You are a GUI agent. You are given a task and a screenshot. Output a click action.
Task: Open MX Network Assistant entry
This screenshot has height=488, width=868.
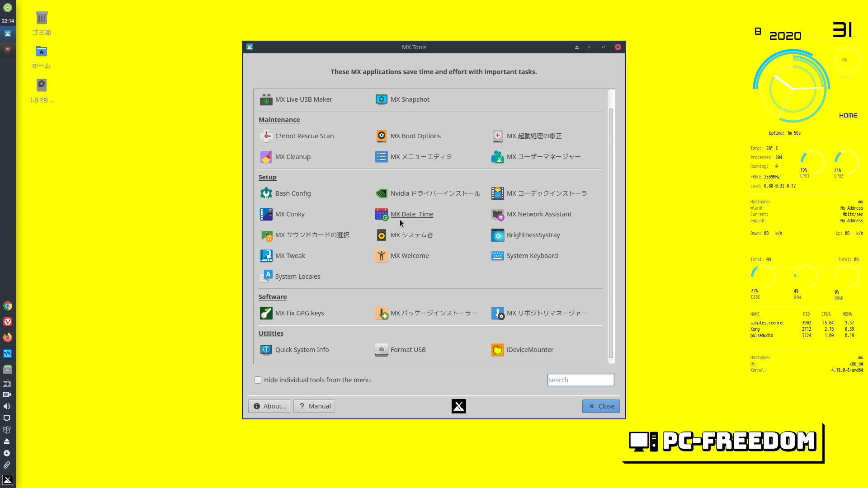pos(538,214)
